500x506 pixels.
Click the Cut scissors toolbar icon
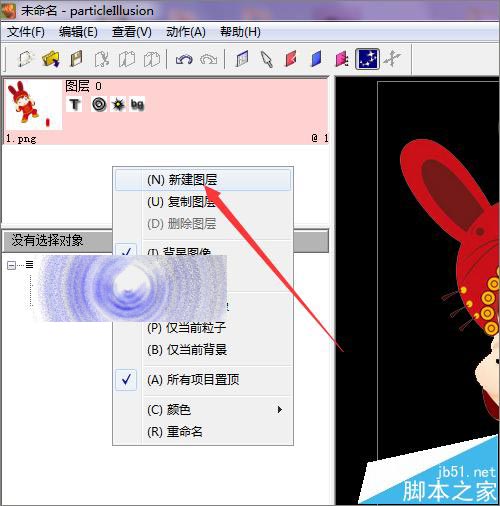pyautogui.click(x=102, y=59)
